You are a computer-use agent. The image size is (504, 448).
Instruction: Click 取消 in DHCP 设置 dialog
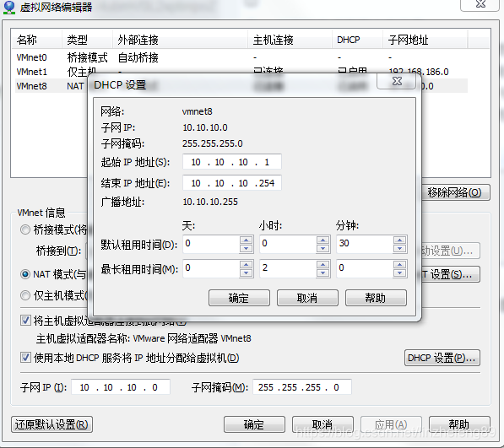pos(307,298)
